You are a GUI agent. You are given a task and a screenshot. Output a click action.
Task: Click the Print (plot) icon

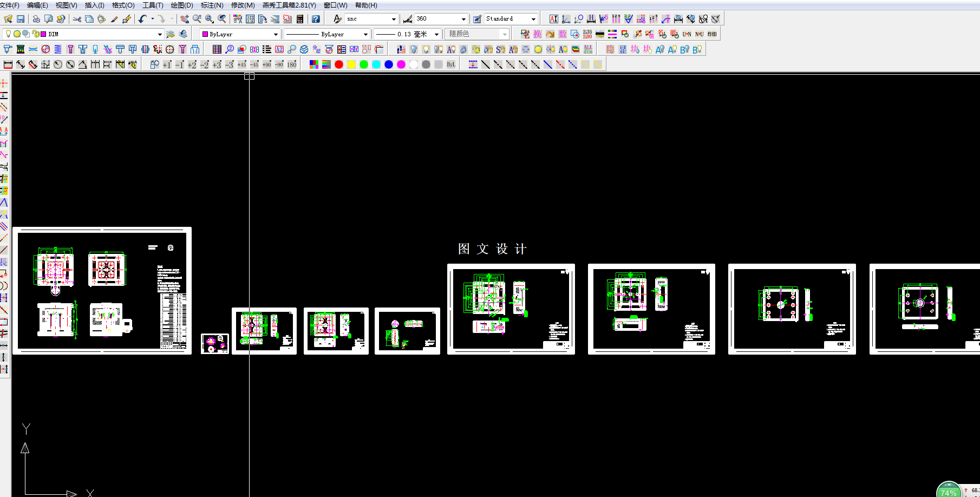[x=36, y=19]
